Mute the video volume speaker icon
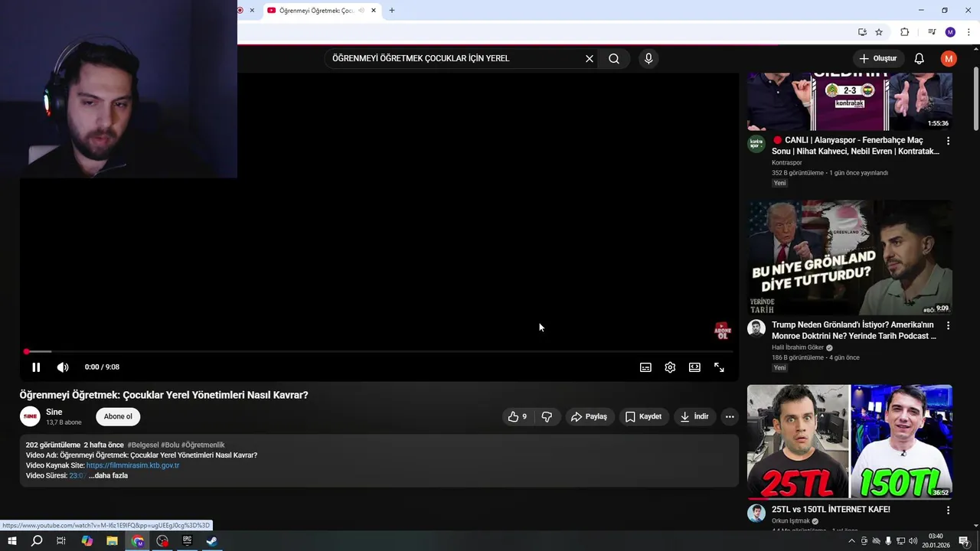980x551 pixels. (63, 367)
